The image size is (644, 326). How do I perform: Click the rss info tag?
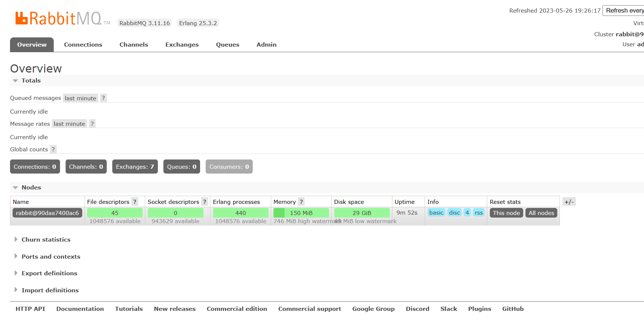click(x=479, y=212)
